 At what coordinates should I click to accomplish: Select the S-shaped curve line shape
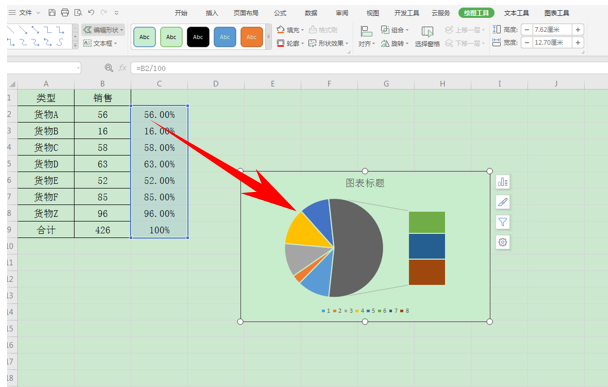click(x=60, y=42)
